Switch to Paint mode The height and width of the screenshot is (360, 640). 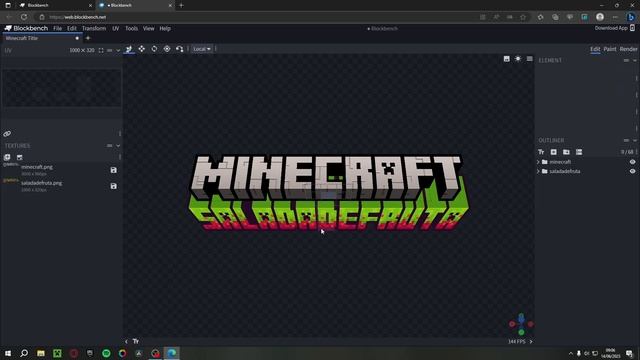(x=610, y=49)
